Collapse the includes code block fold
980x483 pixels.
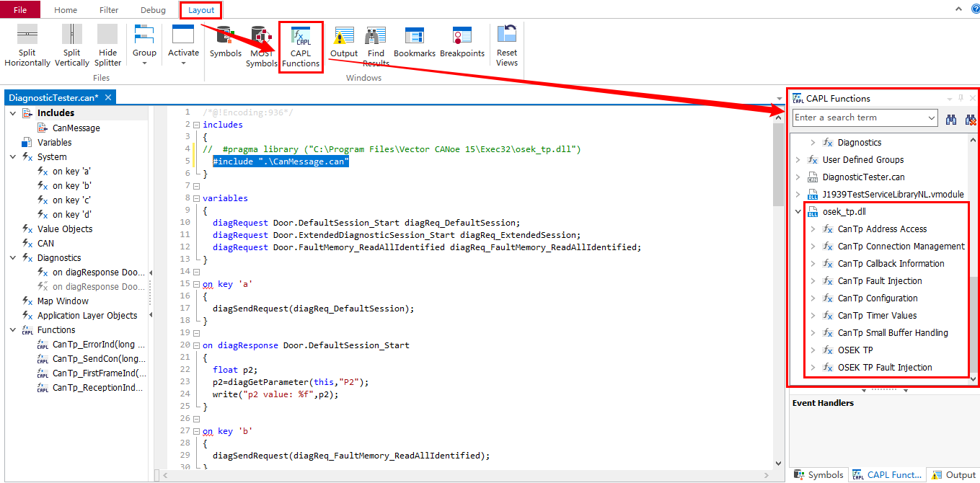tap(196, 125)
